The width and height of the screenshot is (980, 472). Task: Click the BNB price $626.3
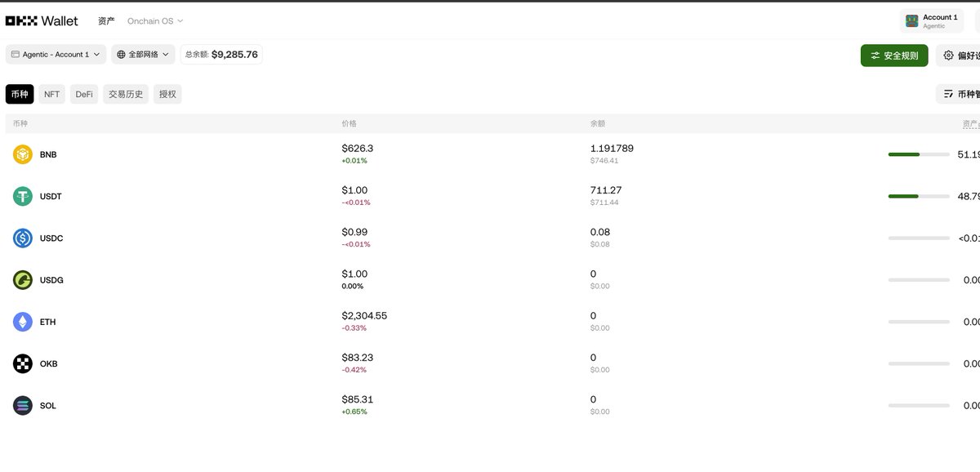358,149
